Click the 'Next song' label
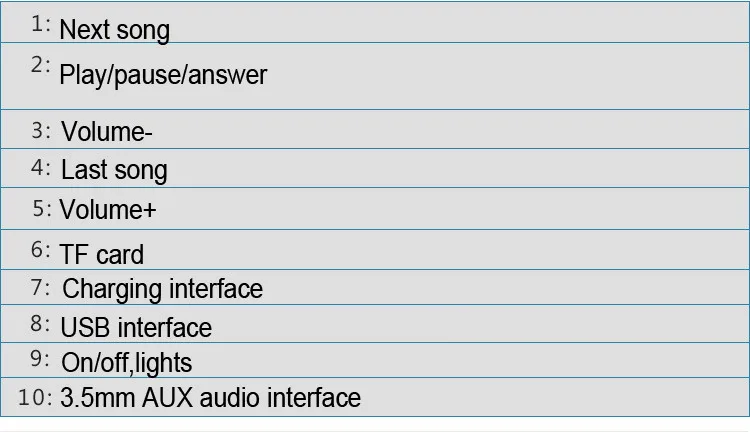Image resolution: width=750 pixels, height=432 pixels. pyautogui.click(x=114, y=31)
